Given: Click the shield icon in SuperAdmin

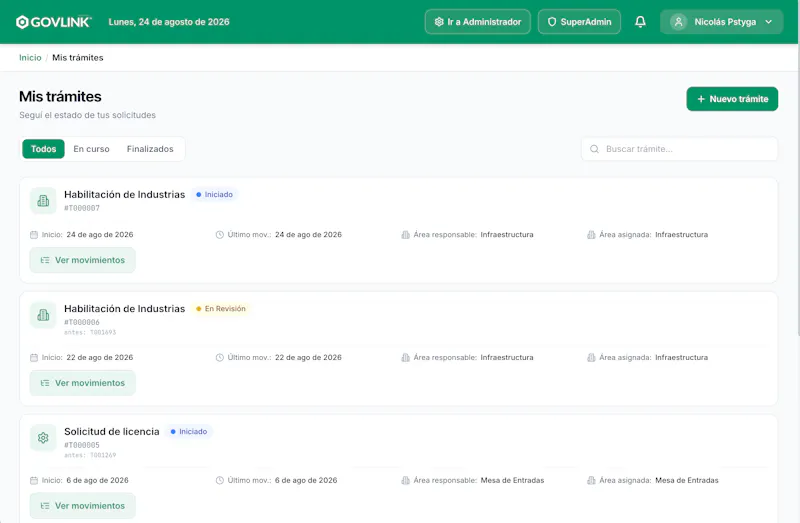Looking at the screenshot, I should pos(552,22).
